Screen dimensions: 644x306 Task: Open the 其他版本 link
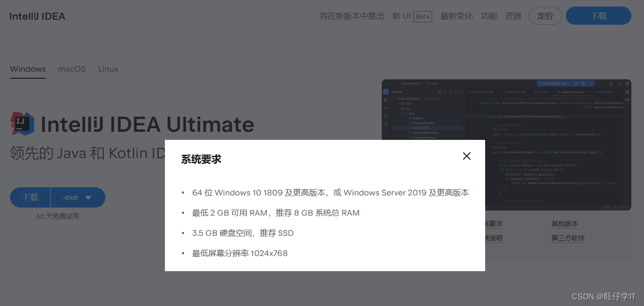[x=565, y=224]
